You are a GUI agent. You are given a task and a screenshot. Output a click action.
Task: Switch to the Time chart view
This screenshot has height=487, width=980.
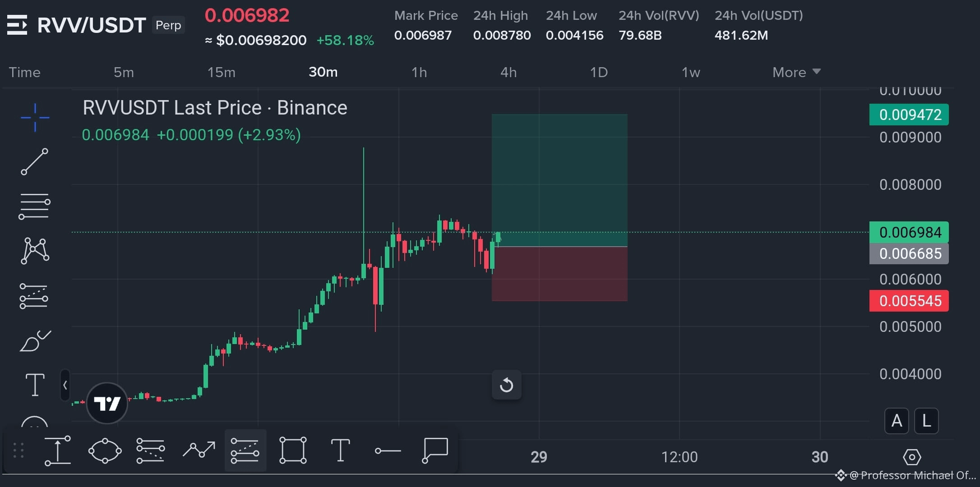(x=25, y=72)
